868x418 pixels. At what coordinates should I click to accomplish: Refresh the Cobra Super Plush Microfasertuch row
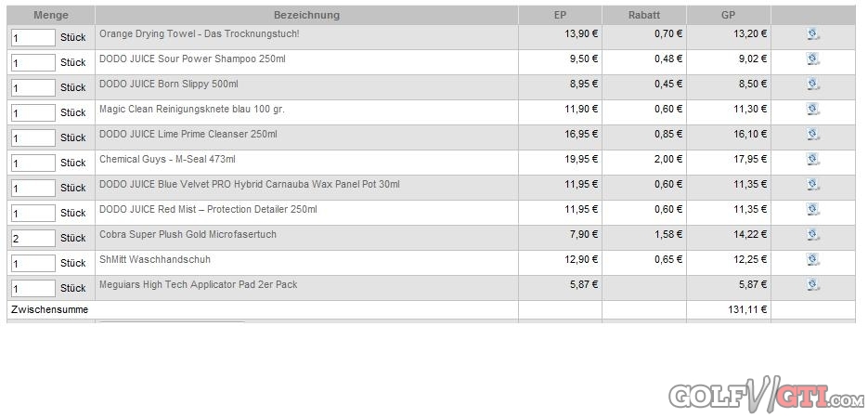[813, 235]
